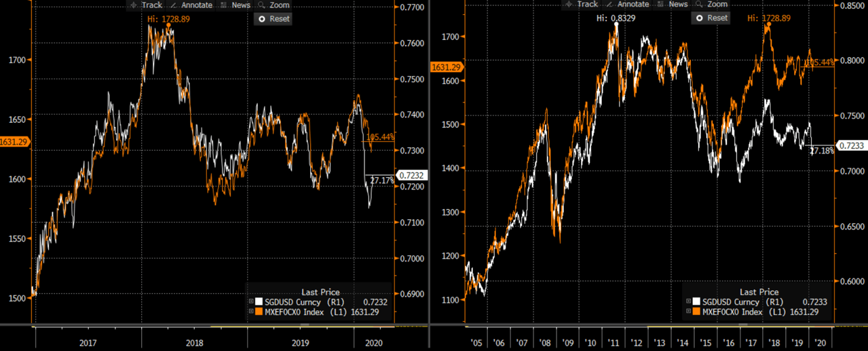
Task: Click Reset in the left chart
Action: coord(274,18)
